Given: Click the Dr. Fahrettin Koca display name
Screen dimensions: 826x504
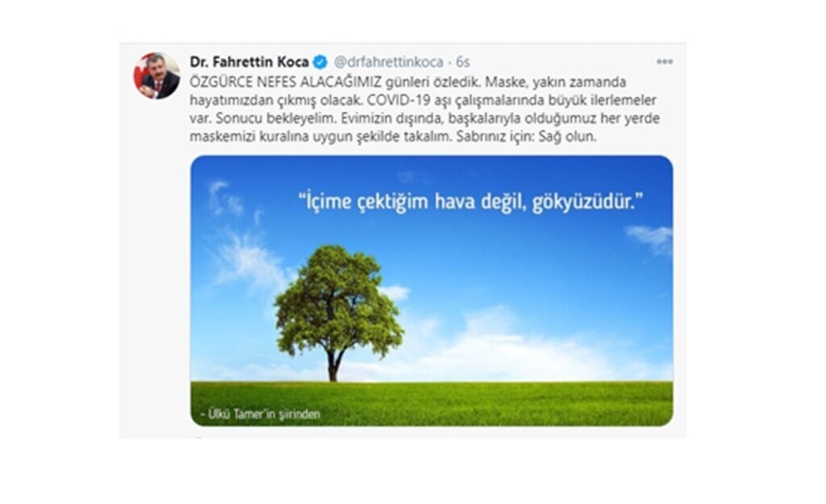Looking at the screenshot, I should [x=249, y=62].
